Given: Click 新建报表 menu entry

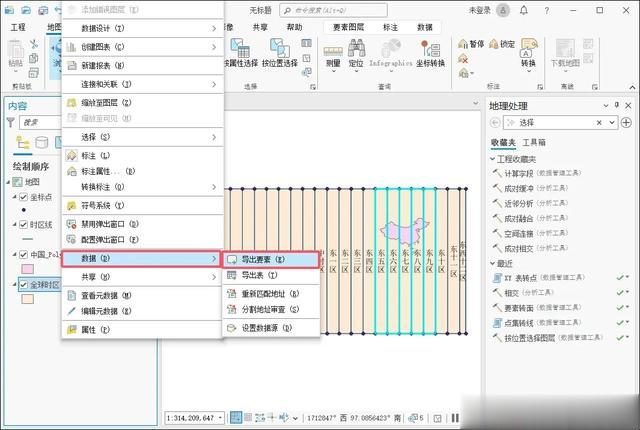Looking at the screenshot, I should pyautogui.click(x=142, y=65).
